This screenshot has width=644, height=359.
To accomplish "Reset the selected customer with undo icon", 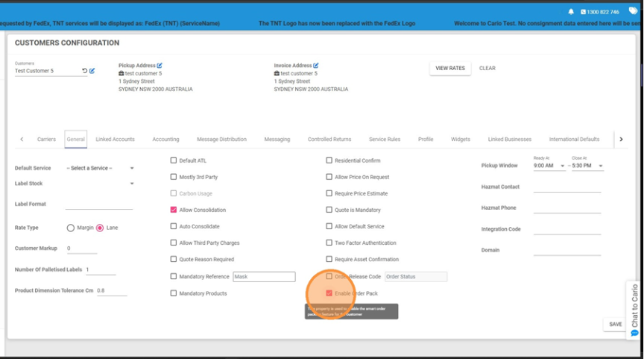I will pos(84,71).
